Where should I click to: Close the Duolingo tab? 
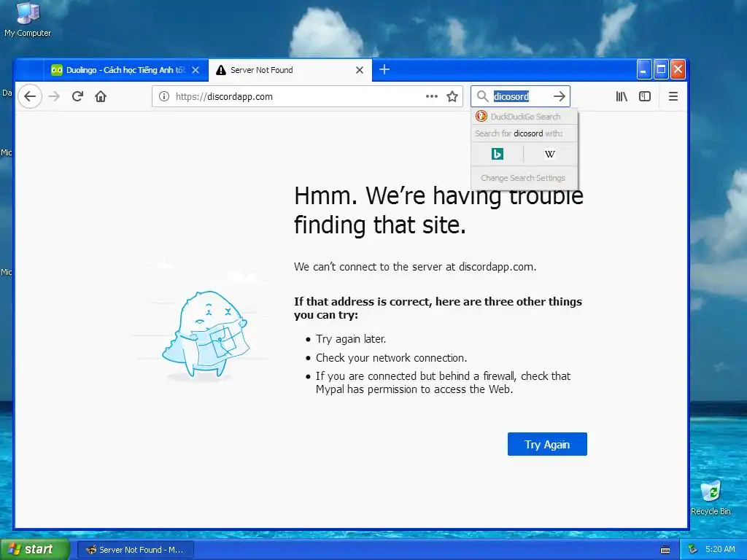pos(196,70)
